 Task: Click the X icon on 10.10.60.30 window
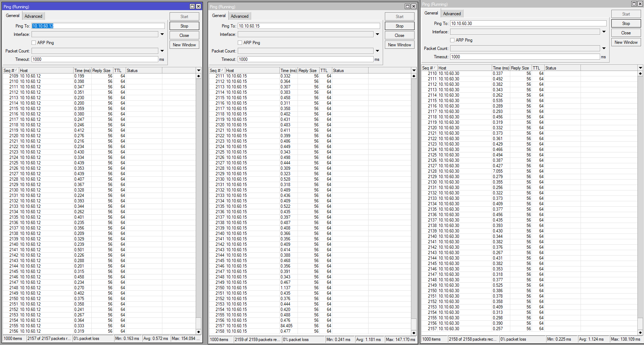640,4
